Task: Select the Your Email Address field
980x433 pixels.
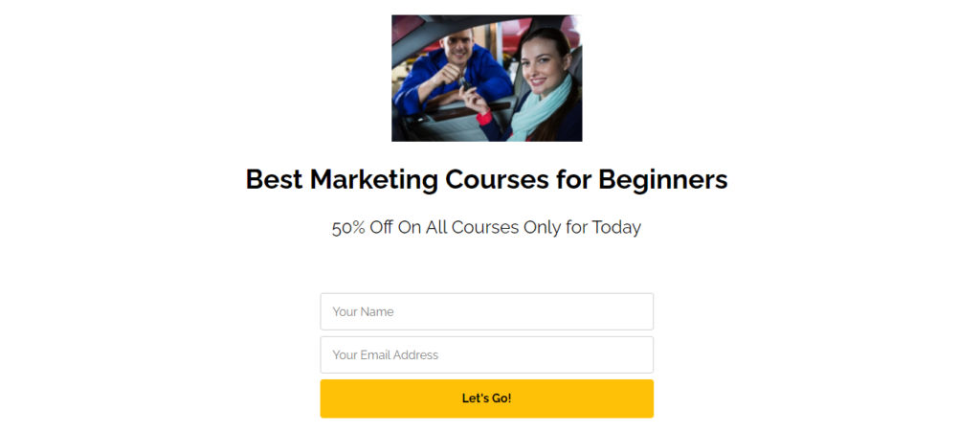Action: point(487,354)
